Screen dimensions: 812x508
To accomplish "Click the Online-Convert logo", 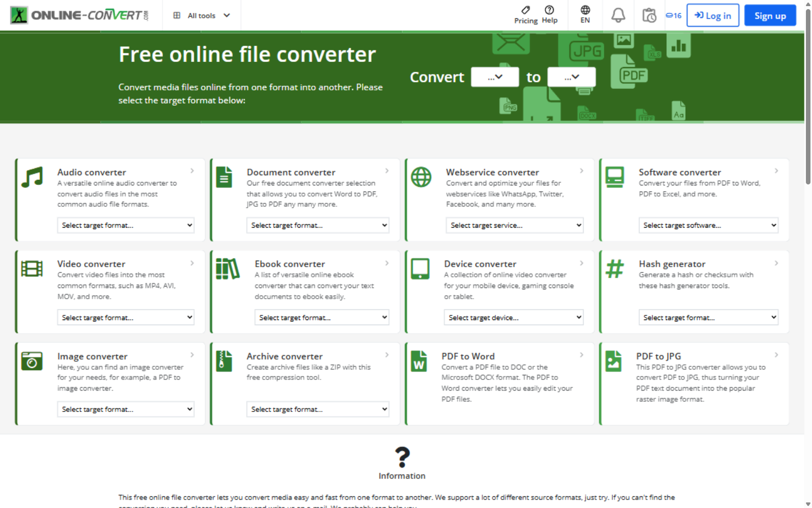I will 80,15.
